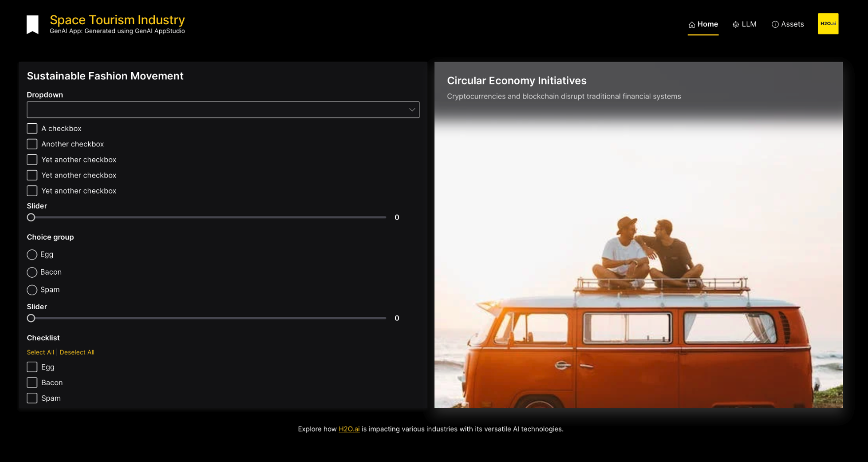Click the Assets info icon
This screenshot has width=868, height=462.
tap(775, 25)
